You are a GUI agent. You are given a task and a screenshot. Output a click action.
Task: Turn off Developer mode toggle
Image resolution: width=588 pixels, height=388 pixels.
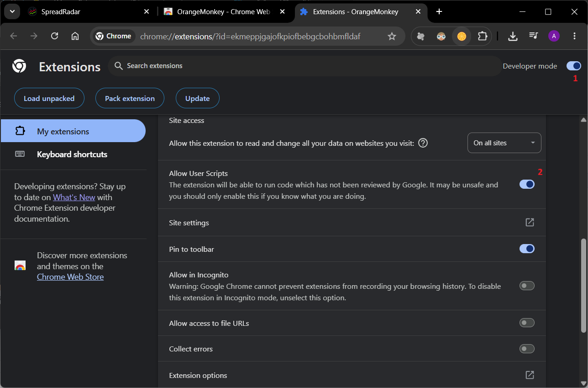[x=573, y=66]
